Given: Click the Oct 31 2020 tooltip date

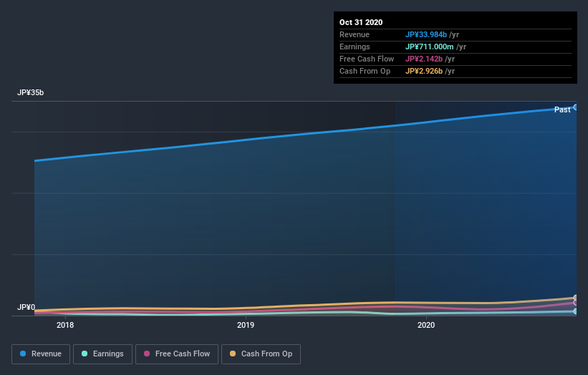Looking at the screenshot, I should [x=361, y=22].
